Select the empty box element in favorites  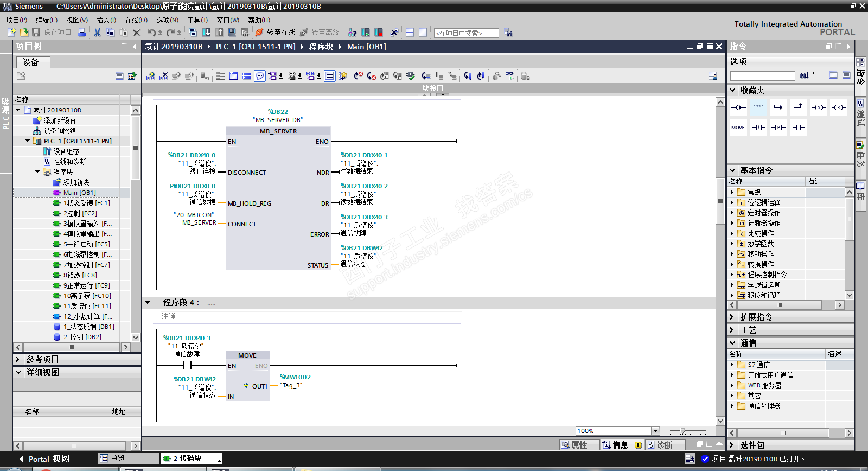click(x=758, y=107)
